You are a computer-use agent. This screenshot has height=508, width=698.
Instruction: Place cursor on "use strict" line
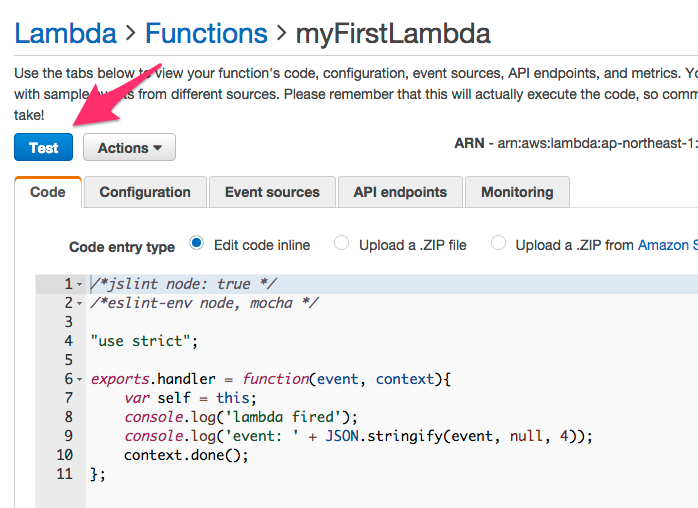(x=144, y=341)
